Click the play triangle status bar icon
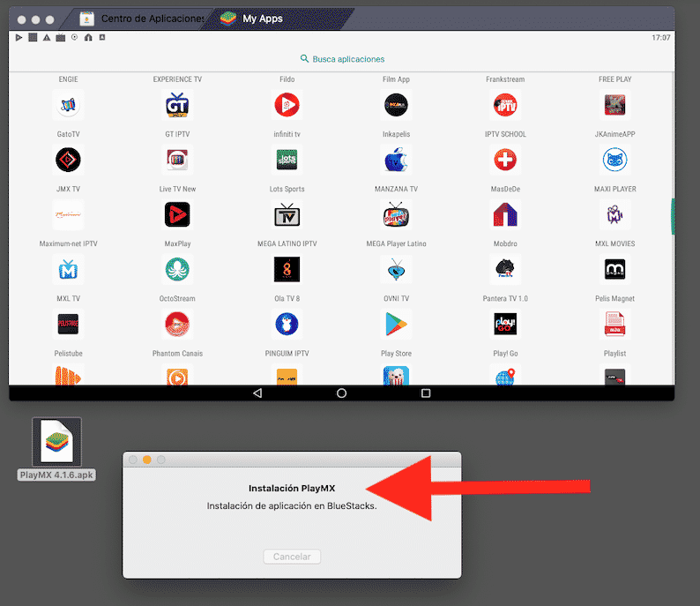Viewport: 700px width, 606px height. (x=19, y=38)
